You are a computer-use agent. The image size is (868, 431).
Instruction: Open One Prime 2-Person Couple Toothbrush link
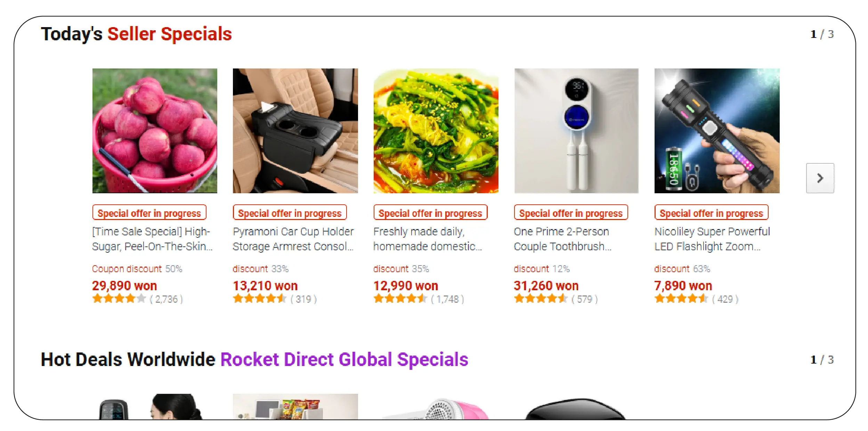(562, 239)
